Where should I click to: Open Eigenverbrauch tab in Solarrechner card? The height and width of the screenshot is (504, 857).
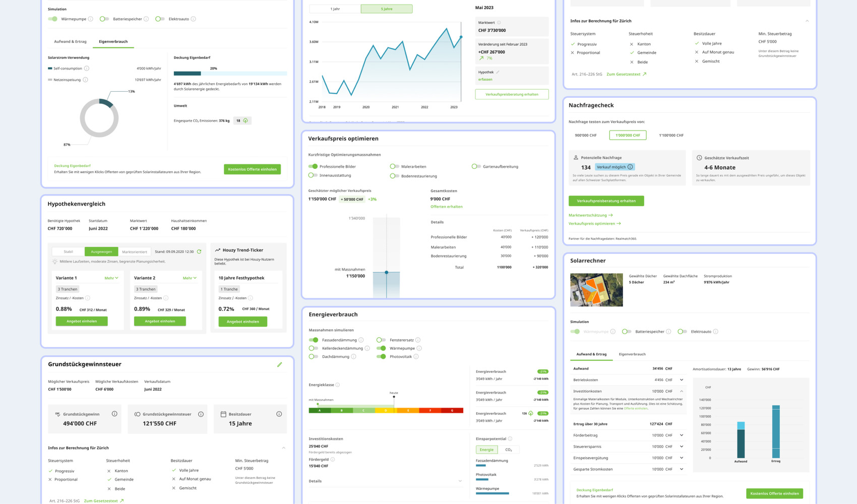[x=632, y=354]
